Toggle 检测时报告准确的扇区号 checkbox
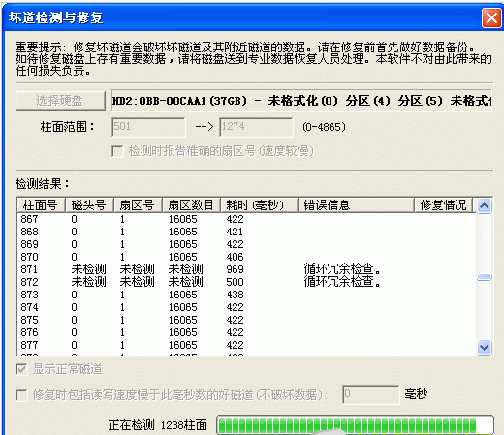This screenshot has width=504, height=435. (117, 151)
